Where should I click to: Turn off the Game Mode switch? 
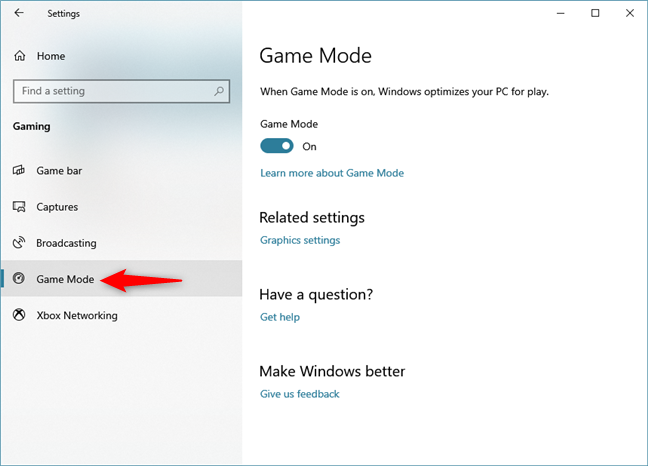(x=277, y=146)
